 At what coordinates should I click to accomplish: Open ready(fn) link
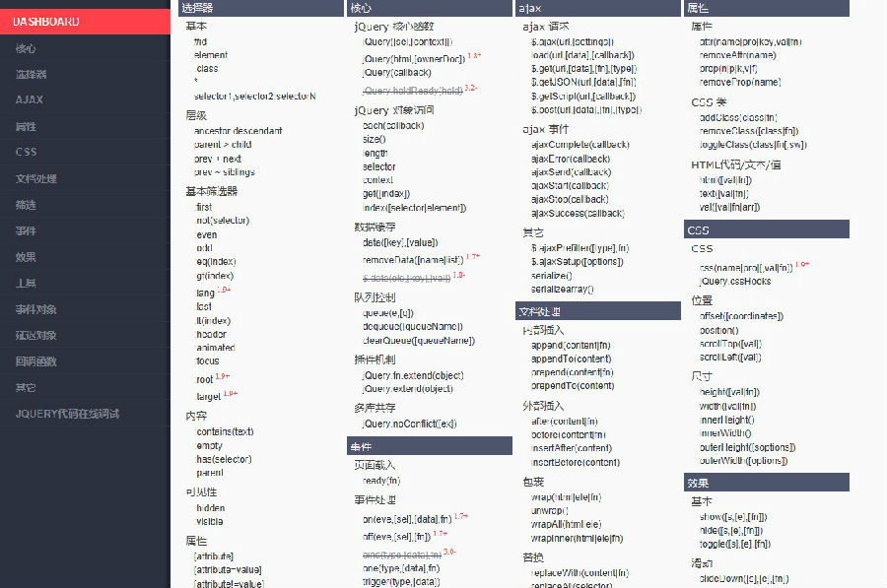(380, 481)
